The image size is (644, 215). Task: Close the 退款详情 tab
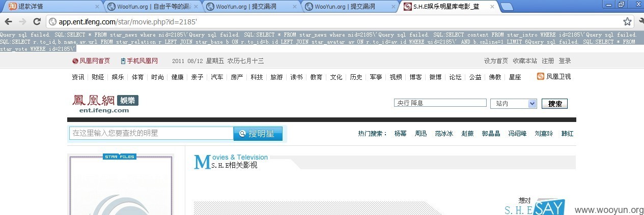(97, 7)
